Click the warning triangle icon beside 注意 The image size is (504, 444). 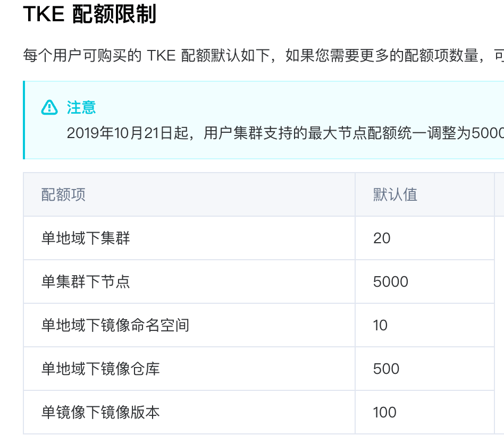[x=49, y=107]
